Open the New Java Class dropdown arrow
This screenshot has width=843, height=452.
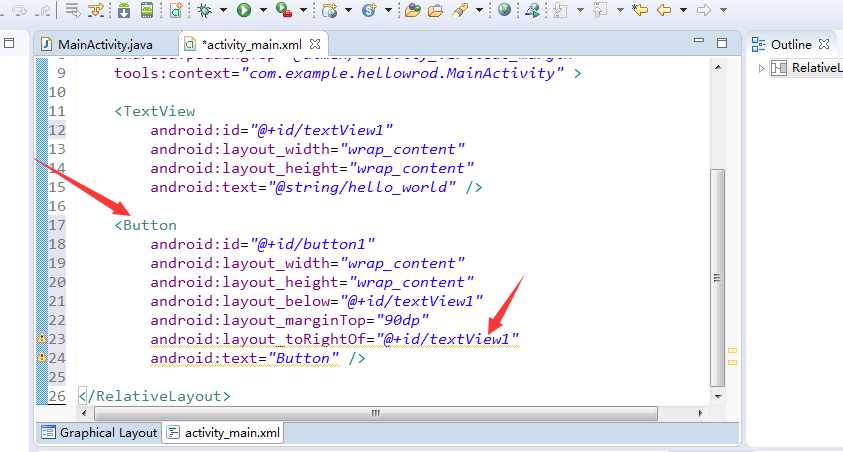(x=388, y=10)
